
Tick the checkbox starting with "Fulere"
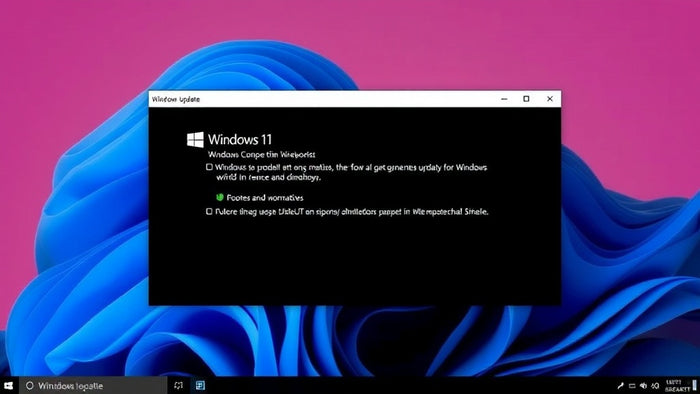[x=209, y=212]
